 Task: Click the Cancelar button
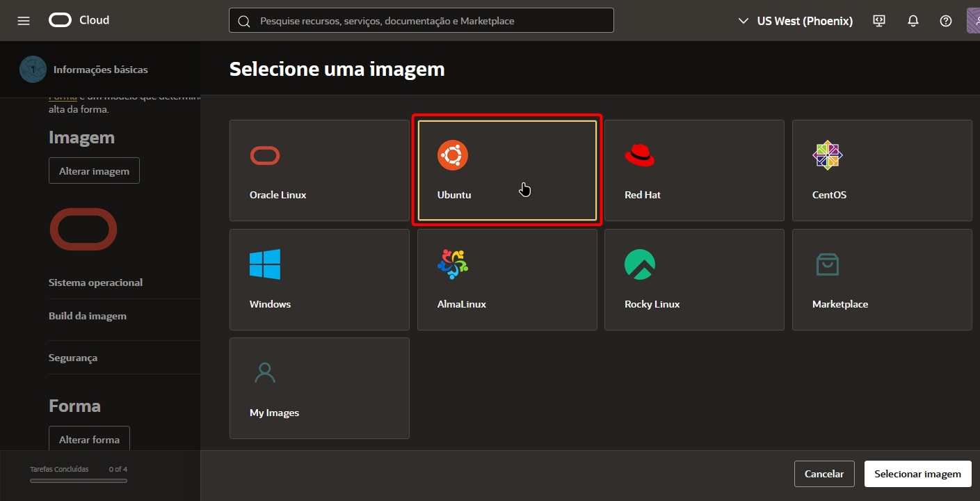(824, 474)
